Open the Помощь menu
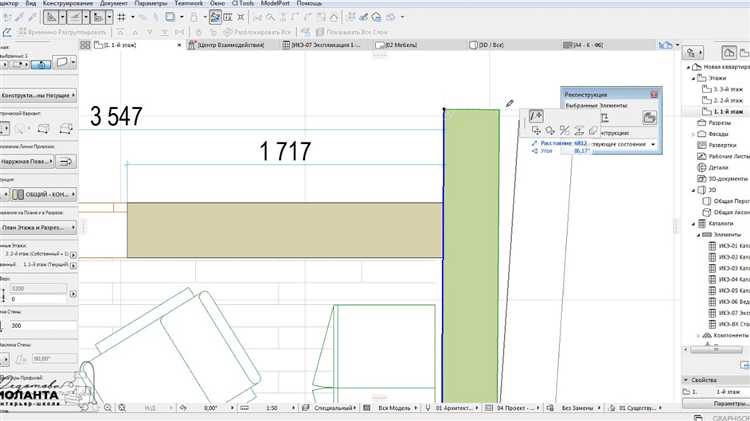Image resolution: width=750 pixels, height=421 pixels. click(x=309, y=3)
